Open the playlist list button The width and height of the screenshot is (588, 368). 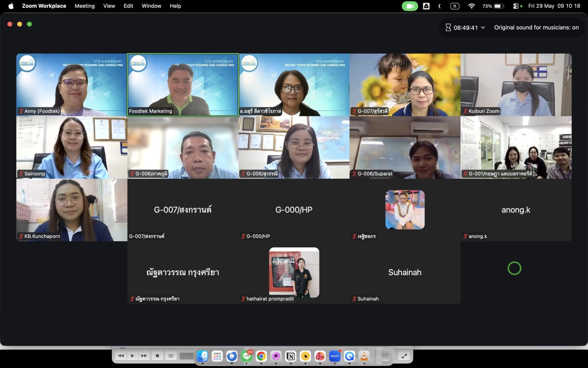[x=171, y=356]
